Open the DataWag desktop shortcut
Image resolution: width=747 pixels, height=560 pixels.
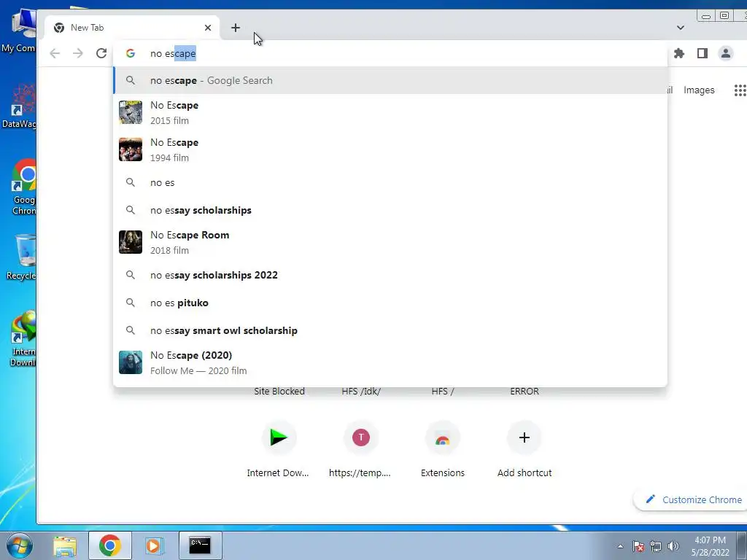click(19, 106)
